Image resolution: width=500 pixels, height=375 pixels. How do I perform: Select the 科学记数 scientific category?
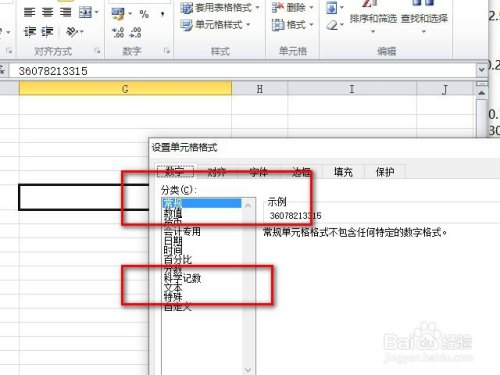[x=202, y=278]
